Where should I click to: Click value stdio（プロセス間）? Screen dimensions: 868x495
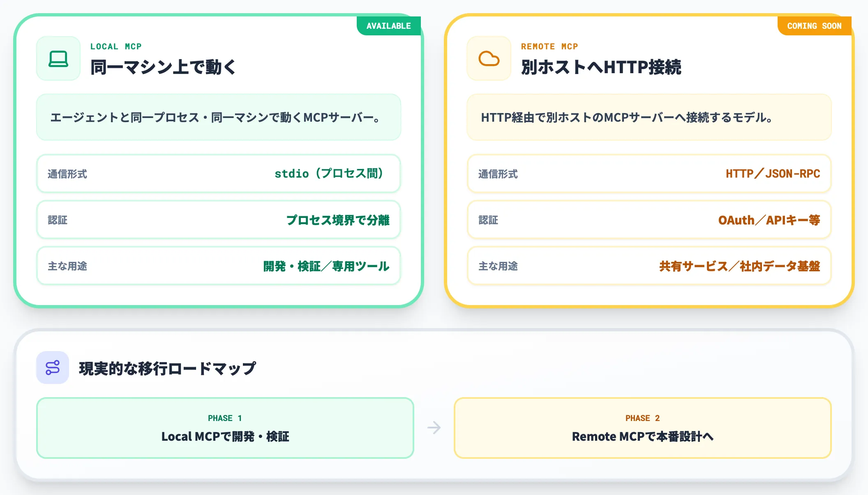329,173
